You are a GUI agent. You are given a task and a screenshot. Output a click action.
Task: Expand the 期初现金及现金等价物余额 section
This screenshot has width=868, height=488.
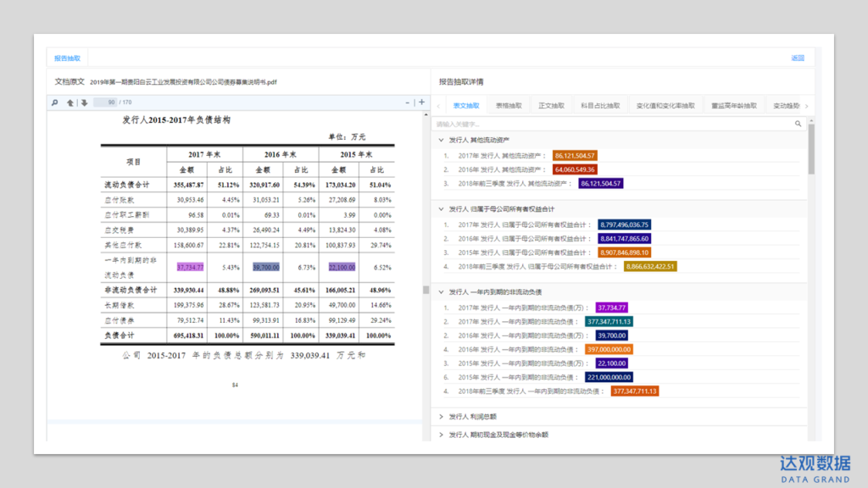(441, 435)
